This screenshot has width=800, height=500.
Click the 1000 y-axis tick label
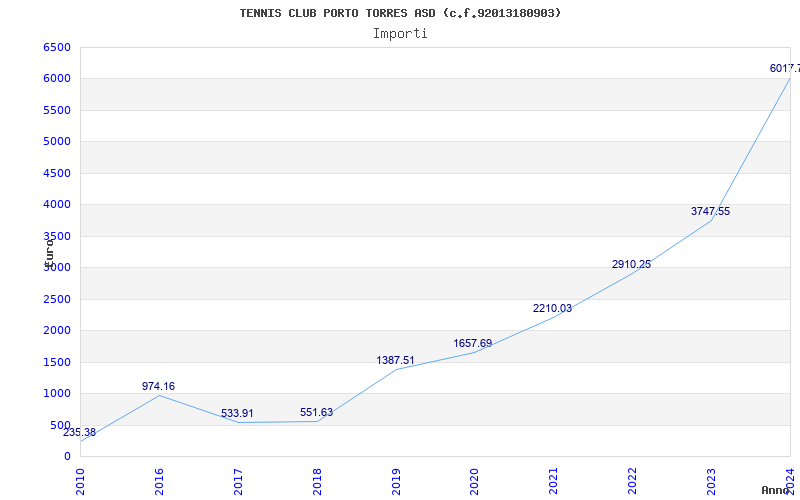57,393
